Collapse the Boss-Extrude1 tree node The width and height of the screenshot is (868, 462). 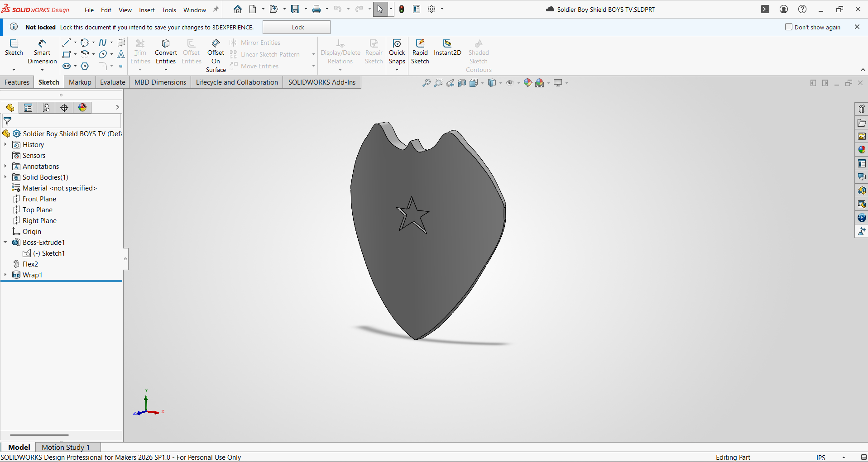(x=5, y=243)
